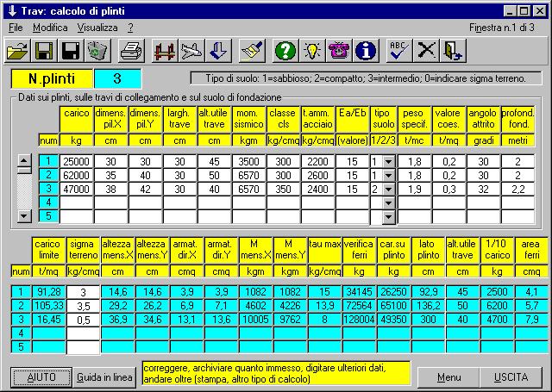Viewport: 552px width, 392px height.
Task: Click the printer icon
Action: pyautogui.click(x=130, y=51)
